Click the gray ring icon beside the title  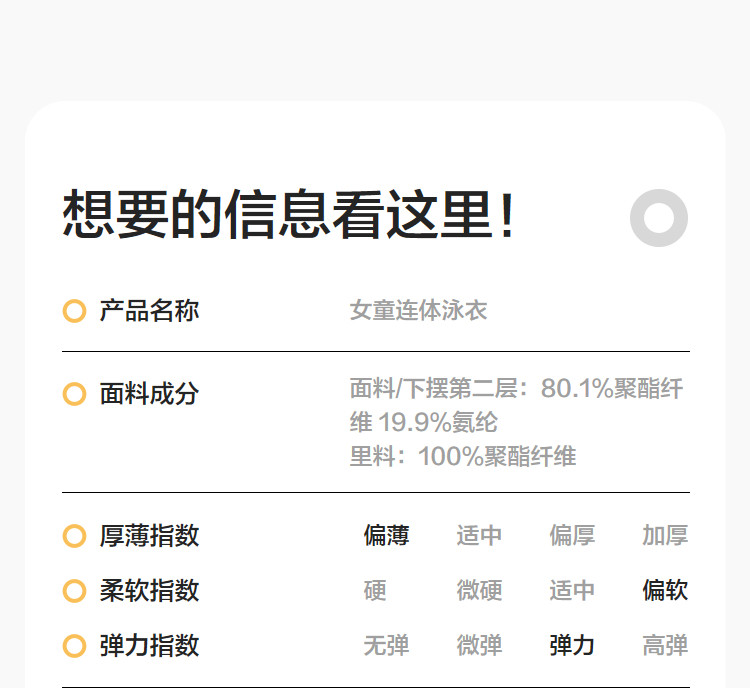coord(659,218)
